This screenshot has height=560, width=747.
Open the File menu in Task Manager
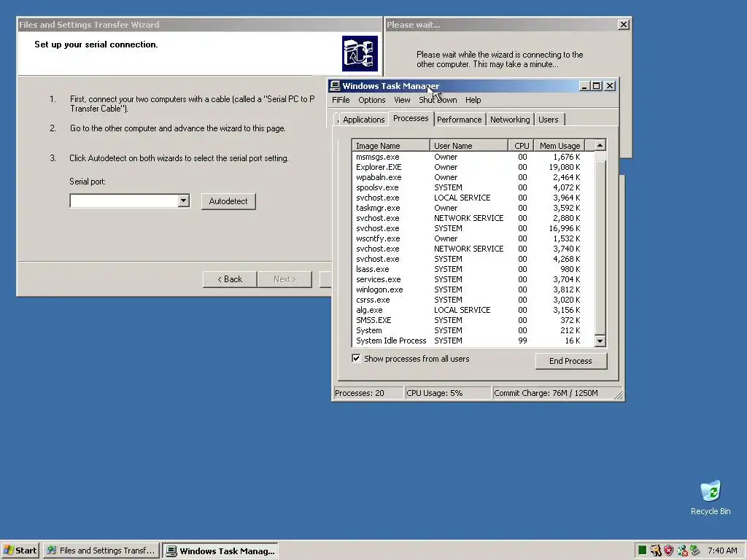pyautogui.click(x=341, y=100)
